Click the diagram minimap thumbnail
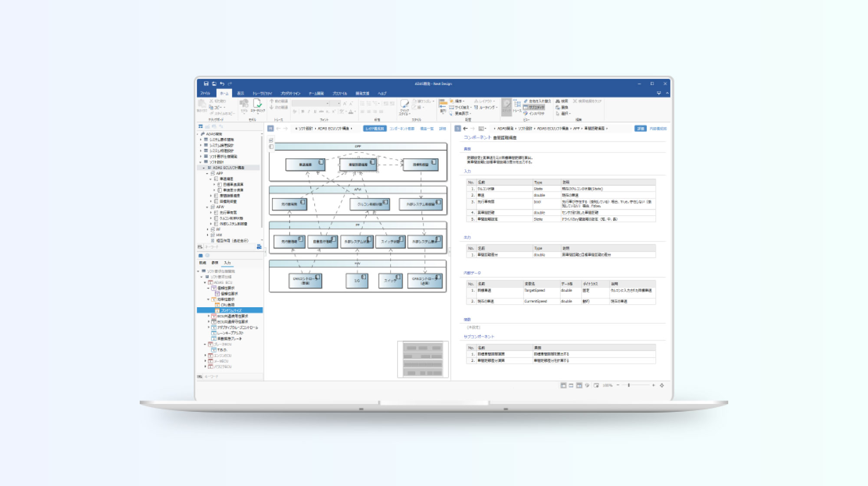 (x=422, y=359)
